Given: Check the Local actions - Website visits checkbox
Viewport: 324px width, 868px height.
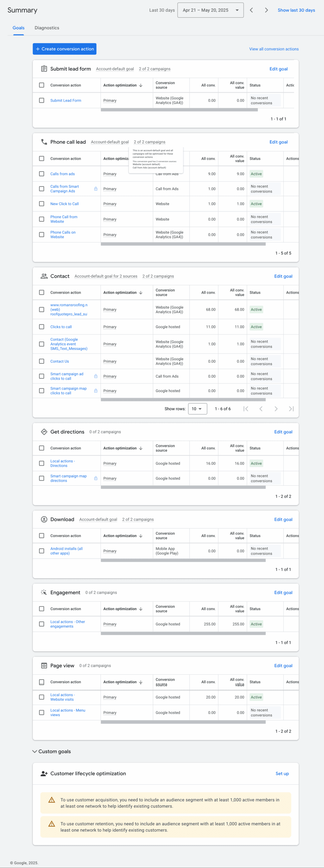Looking at the screenshot, I should [x=42, y=697].
